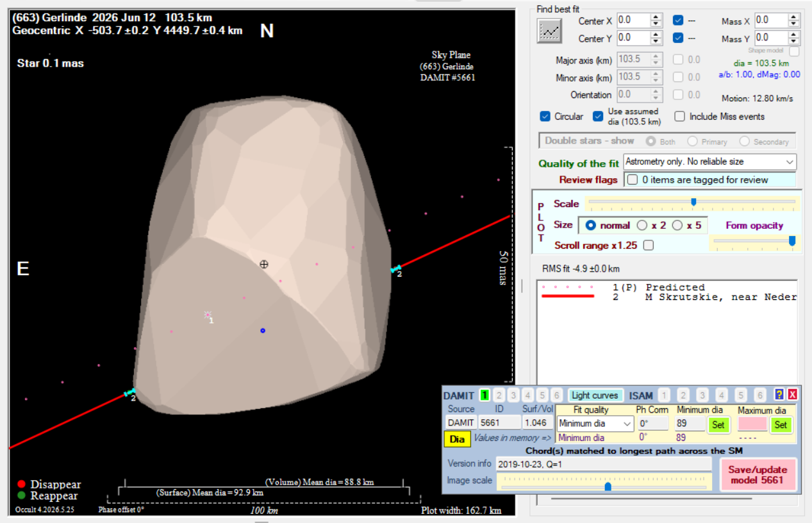The width and height of the screenshot is (812, 523).
Task: Open the Quality of the fit dropdown
Action: (790, 162)
